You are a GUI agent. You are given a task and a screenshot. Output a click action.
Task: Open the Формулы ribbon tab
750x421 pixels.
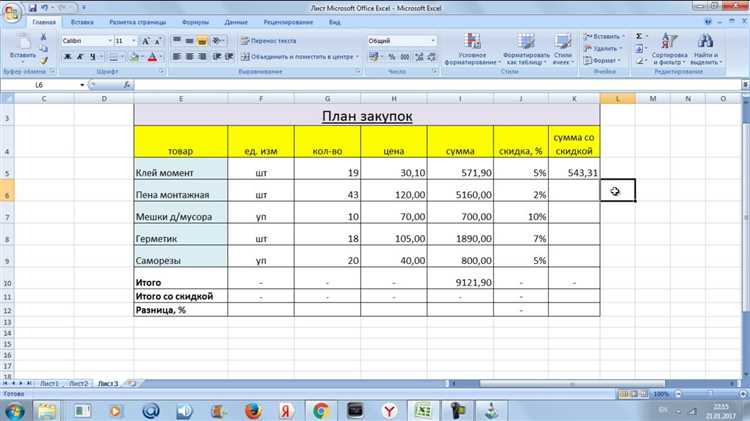[195, 21]
